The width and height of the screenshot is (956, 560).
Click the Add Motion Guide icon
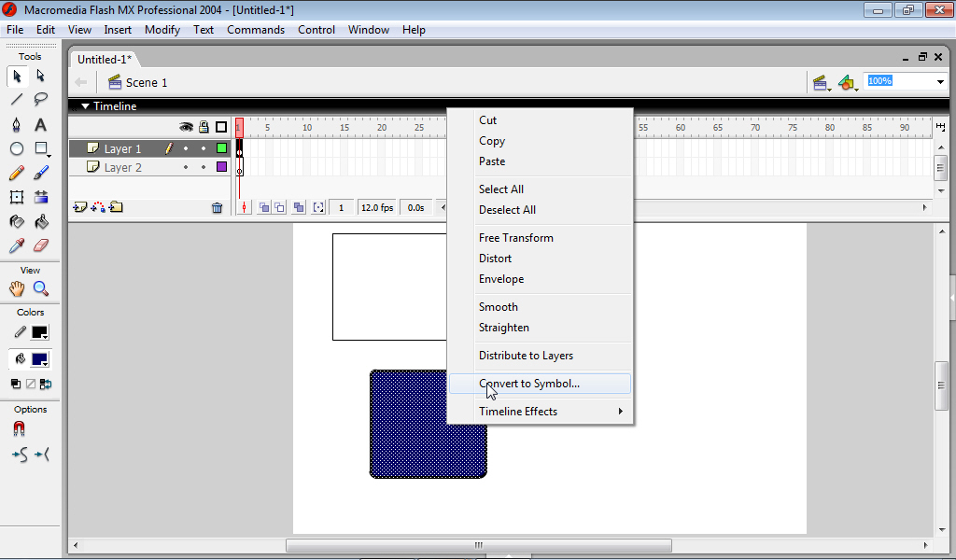pyautogui.click(x=97, y=208)
